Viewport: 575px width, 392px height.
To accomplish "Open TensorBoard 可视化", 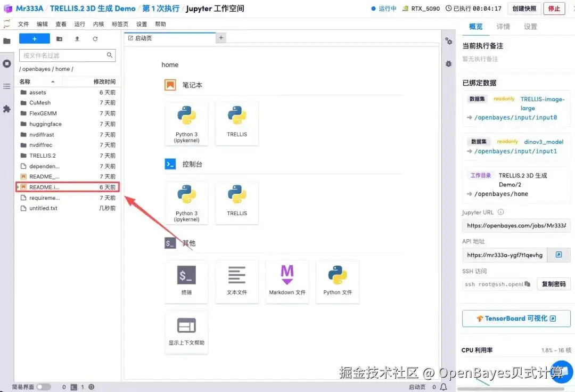I will (515, 318).
